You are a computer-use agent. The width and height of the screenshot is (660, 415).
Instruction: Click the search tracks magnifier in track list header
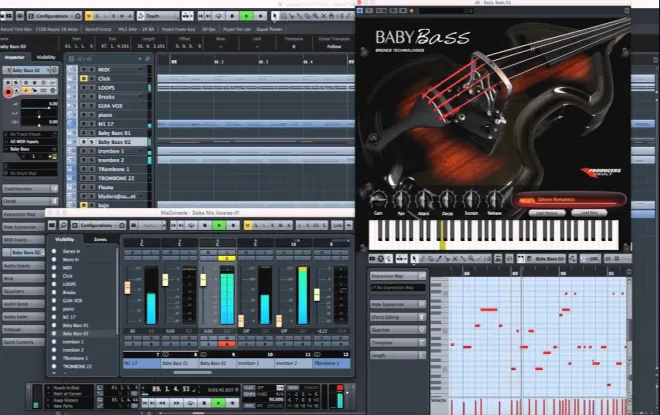click(147, 59)
